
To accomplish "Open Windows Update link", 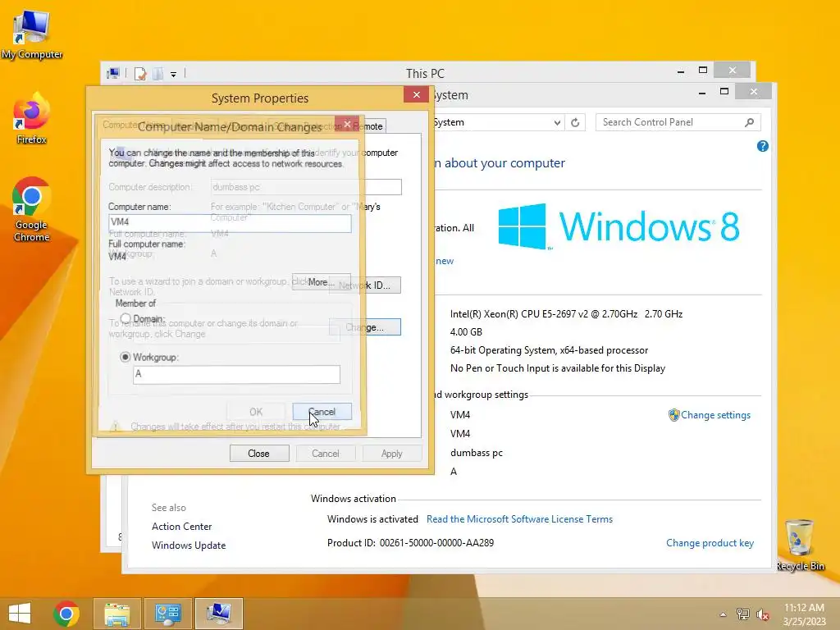I will point(189,546).
